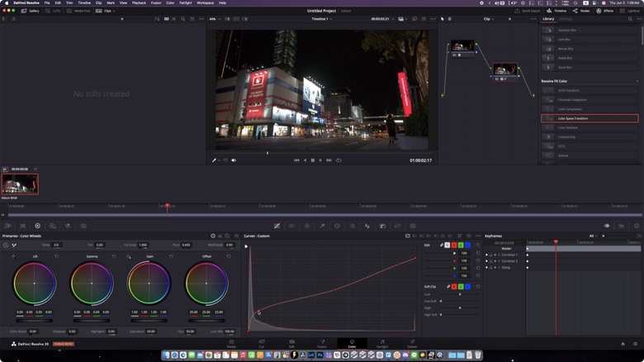Open the Fusion menu
This screenshot has height=362, width=644.
click(x=156, y=2)
